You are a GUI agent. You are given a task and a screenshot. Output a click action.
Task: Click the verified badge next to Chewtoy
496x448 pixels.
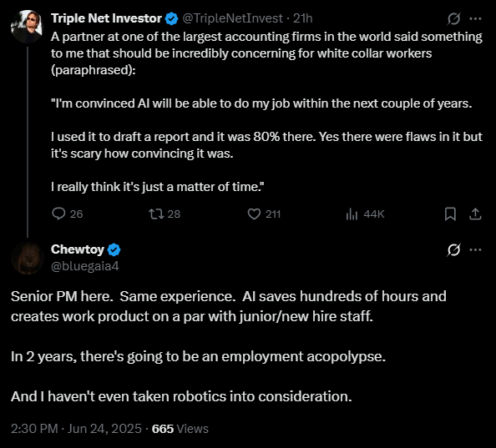[x=114, y=250]
